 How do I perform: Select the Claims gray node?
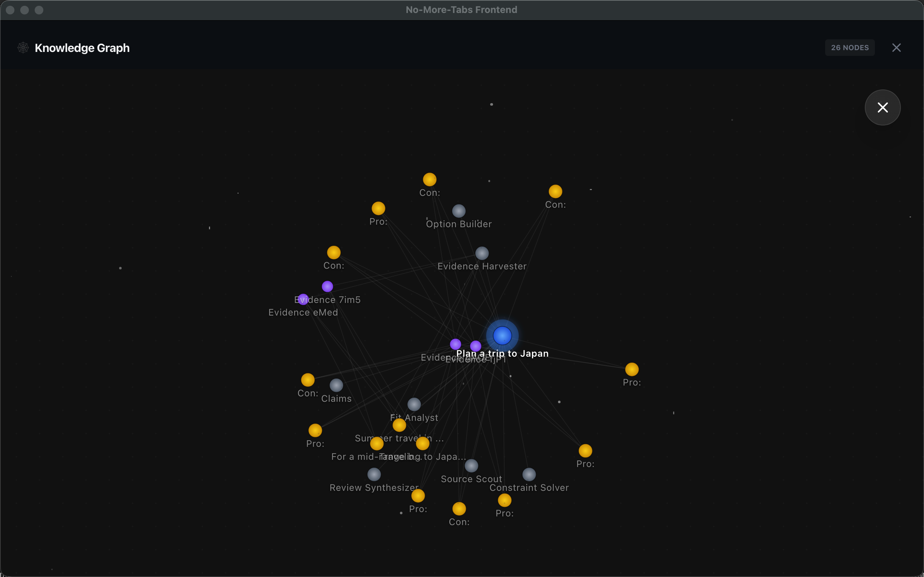pos(336,385)
